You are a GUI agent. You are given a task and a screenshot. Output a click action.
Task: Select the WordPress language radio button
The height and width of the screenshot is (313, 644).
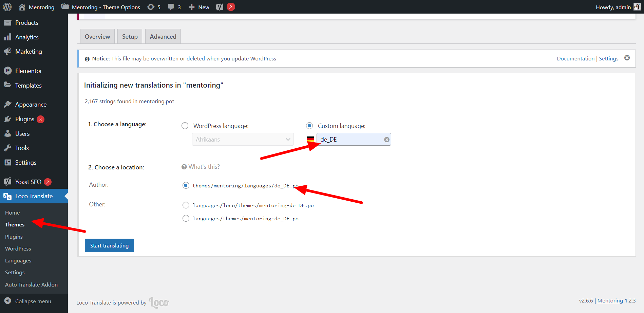click(x=185, y=126)
